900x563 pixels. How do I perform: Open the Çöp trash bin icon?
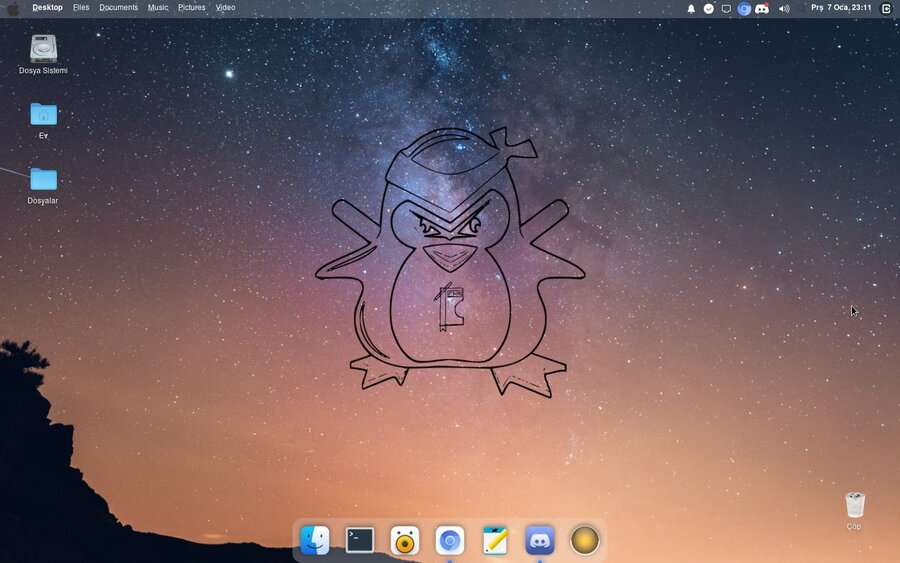tap(855, 510)
